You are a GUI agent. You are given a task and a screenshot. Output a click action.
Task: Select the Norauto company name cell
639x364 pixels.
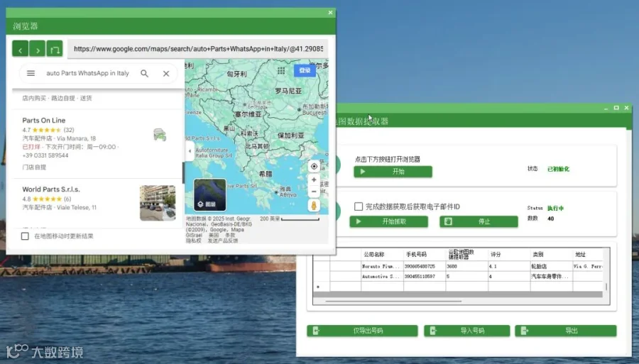(x=382, y=266)
